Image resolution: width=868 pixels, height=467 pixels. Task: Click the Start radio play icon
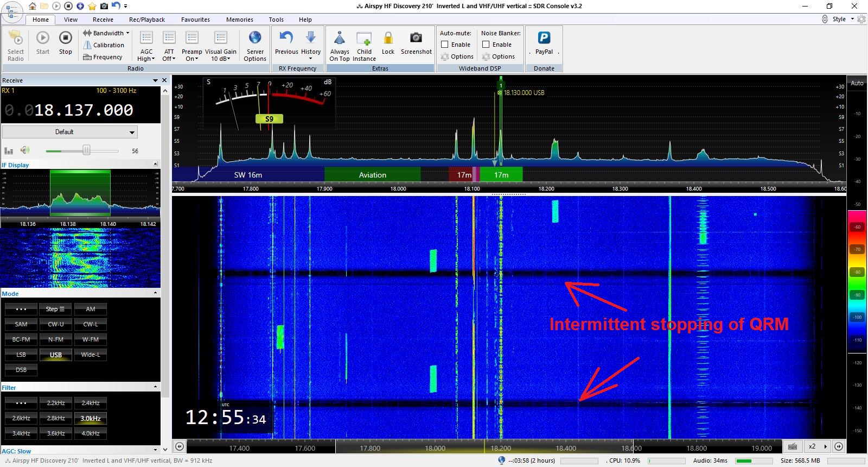[43, 38]
